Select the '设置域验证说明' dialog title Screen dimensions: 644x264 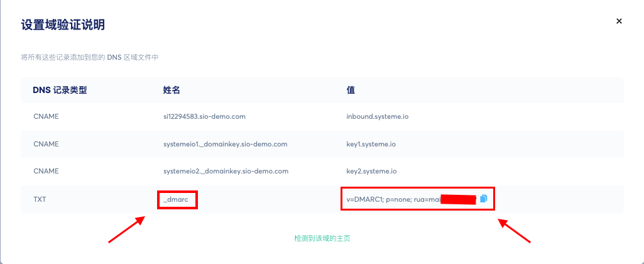pyautogui.click(x=62, y=25)
